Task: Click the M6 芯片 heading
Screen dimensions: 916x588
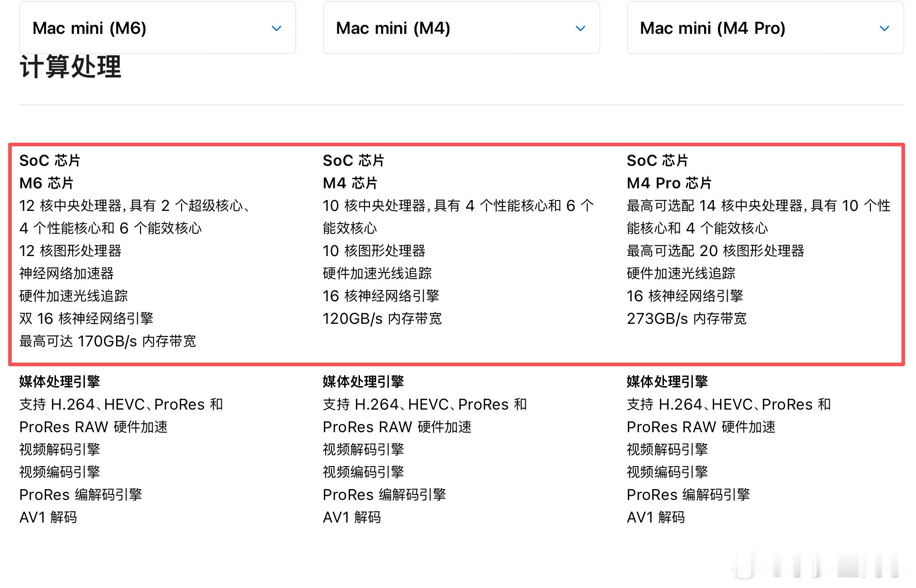Action: [x=46, y=183]
